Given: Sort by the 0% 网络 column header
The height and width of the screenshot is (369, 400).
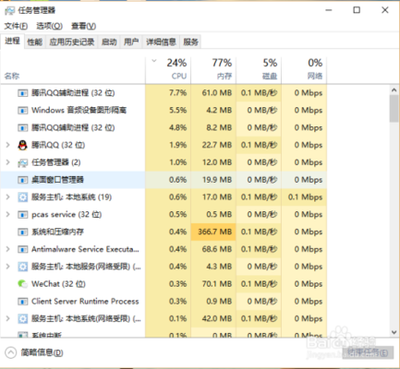Looking at the screenshot, I should click(304, 70).
